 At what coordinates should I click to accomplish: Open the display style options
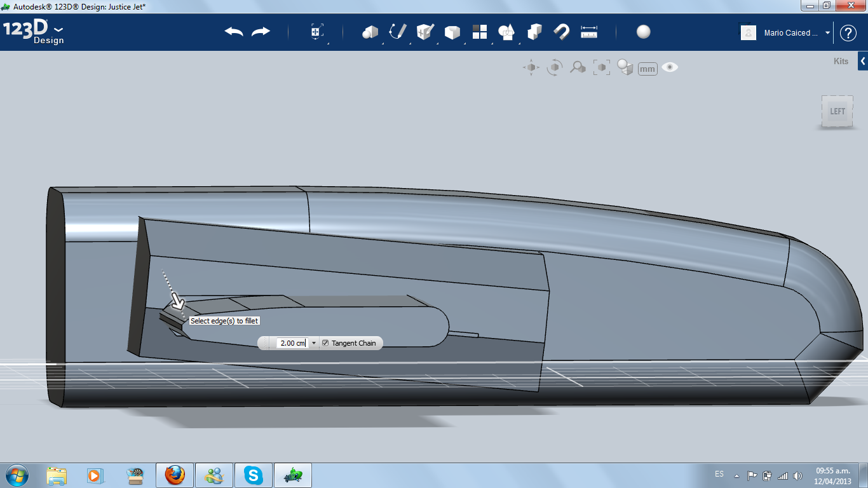click(625, 67)
